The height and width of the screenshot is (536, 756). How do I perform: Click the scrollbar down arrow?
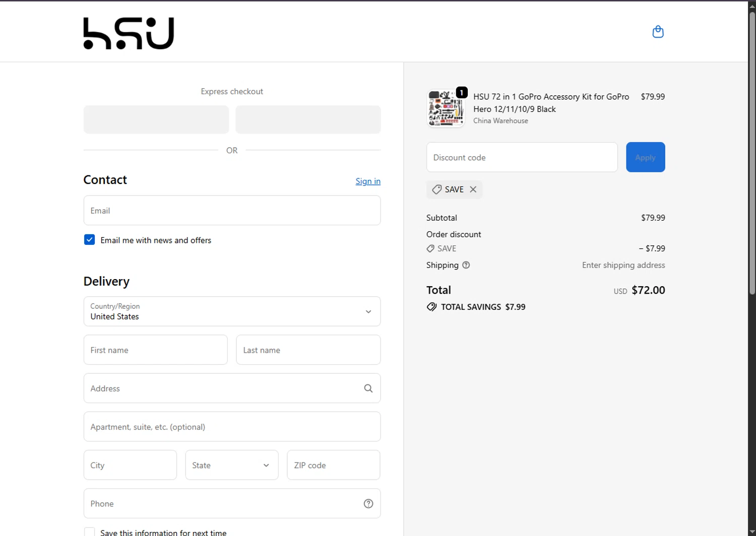pyautogui.click(x=752, y=531)
